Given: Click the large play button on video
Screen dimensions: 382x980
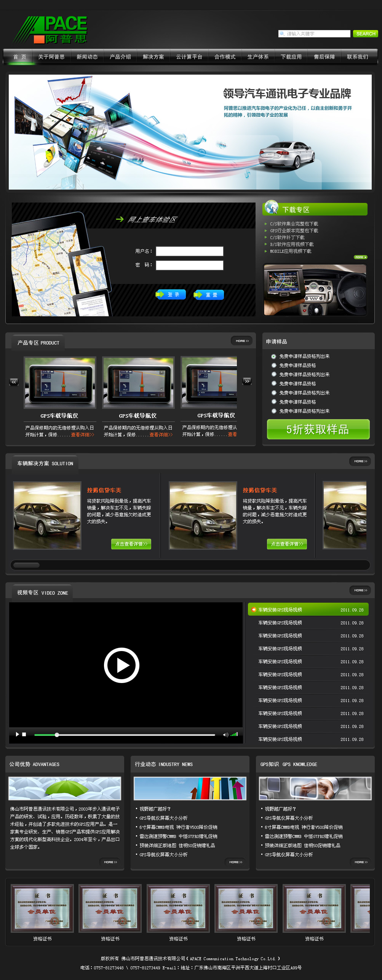Looking at the screenshot, I should click(x=121, y=665).
